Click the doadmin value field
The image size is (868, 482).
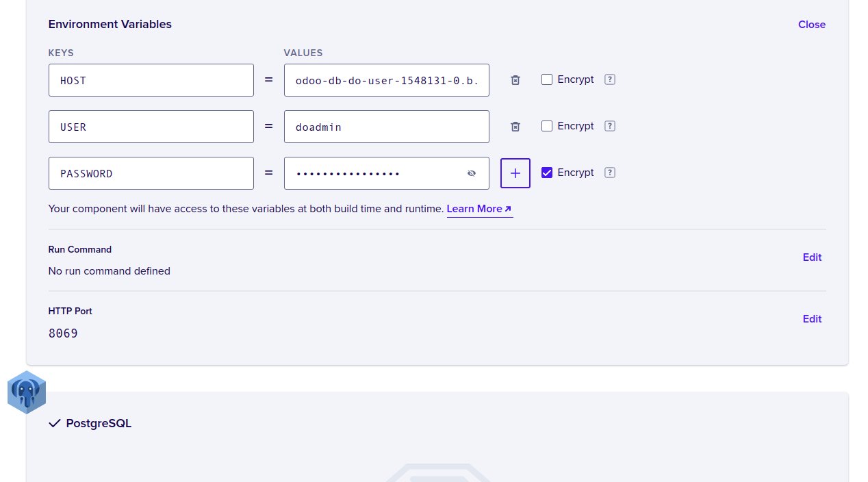(x=387, y=127)
